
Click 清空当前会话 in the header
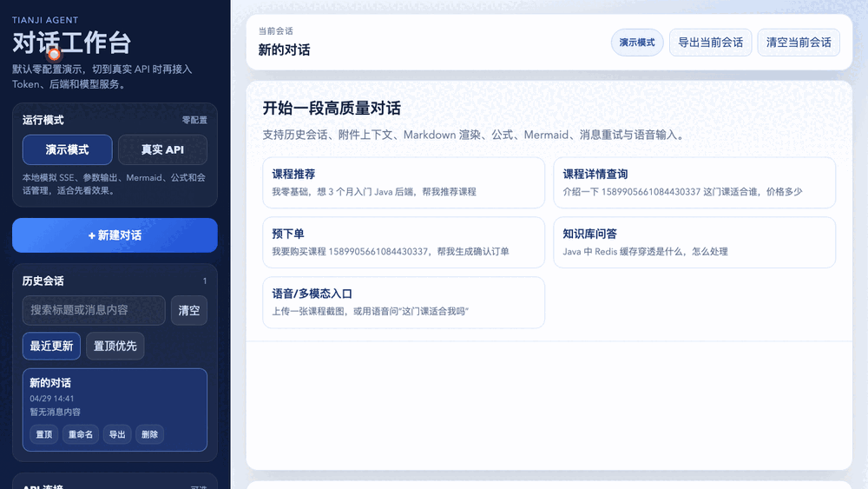[799, 43]
